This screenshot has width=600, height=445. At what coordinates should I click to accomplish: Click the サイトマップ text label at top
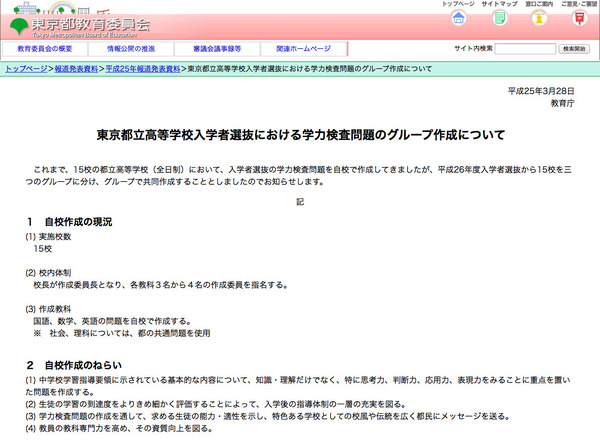pyautogui.click(x=499, y=4)
